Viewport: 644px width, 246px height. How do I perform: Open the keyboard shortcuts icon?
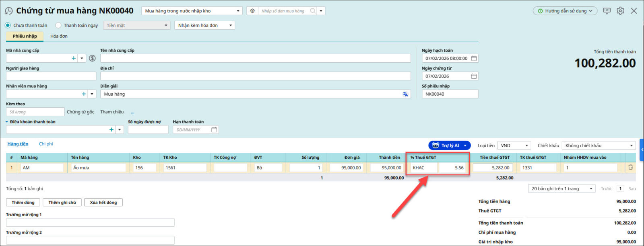click(x=607, y=11)
